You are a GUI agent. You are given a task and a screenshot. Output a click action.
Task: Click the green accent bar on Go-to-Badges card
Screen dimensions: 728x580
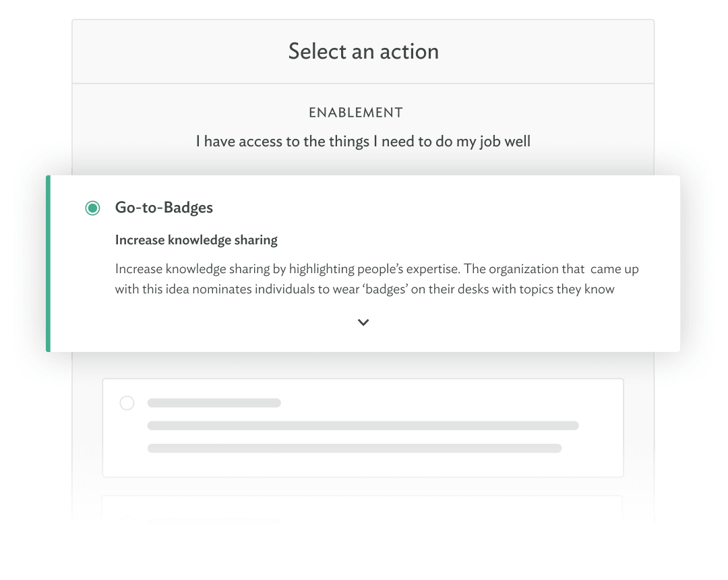tap(48, 263)
